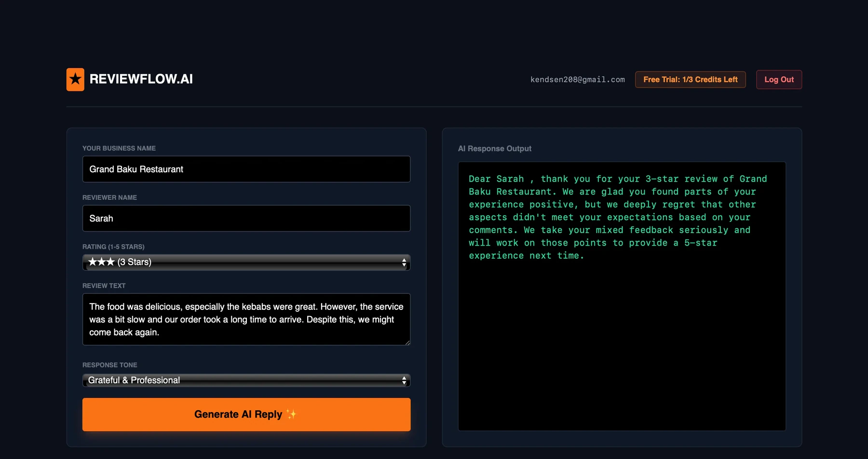Click the generated AI response text
868x459 pixels.
tap(618, 217)
